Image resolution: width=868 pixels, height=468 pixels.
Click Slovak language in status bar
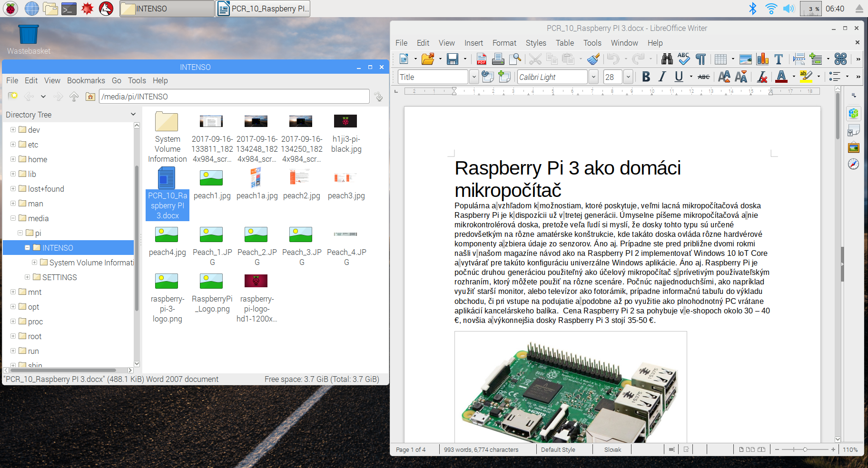click(612, 449)
